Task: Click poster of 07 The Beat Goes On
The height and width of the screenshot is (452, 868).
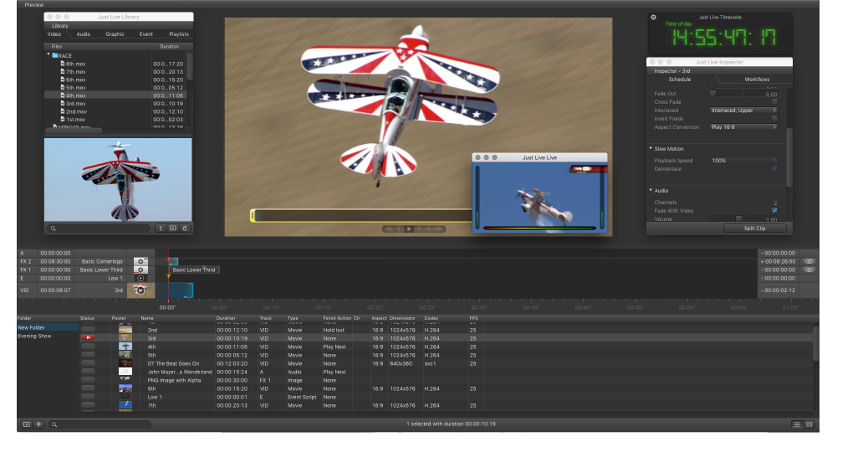Action: tap(125, 363)
